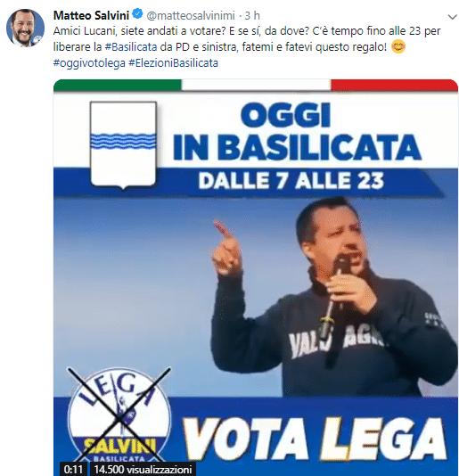459x476 pixels.
Task: Open the #oggivotolega hashtag
Action: pyautogui.click(x=89, y=63)
